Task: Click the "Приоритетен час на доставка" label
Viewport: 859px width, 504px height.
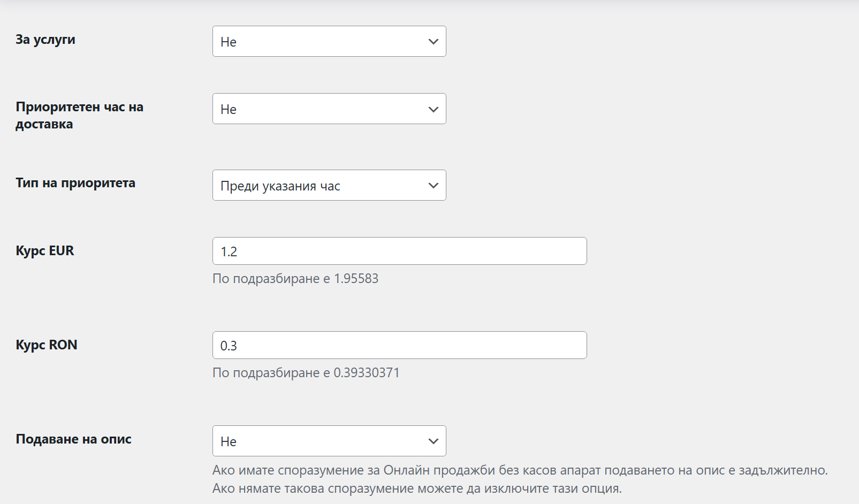Action: (80, 116)
